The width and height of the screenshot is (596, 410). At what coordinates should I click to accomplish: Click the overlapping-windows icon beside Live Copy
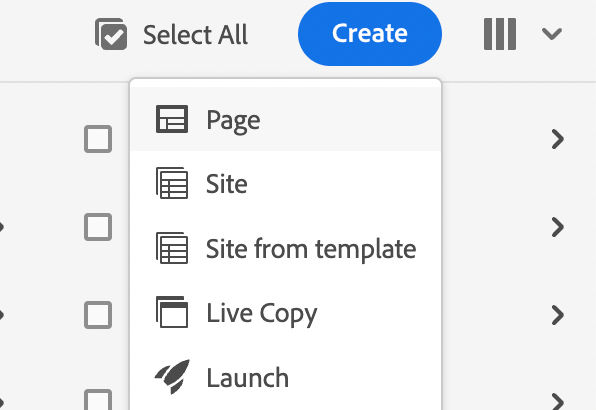172,312
